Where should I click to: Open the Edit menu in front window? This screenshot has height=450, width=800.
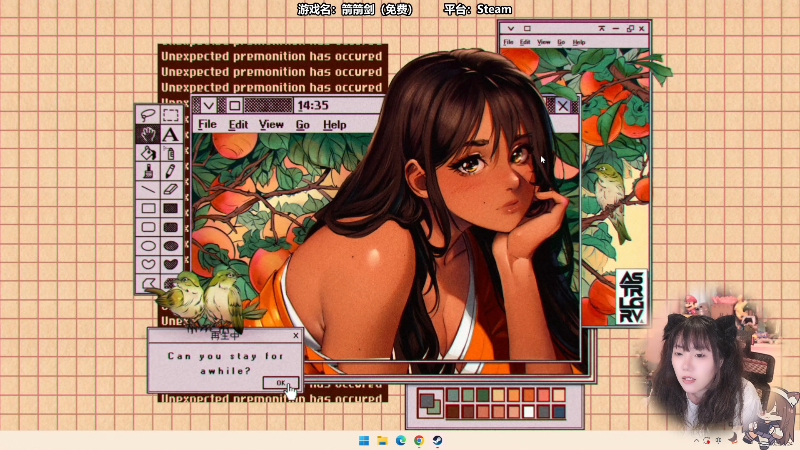[238, 124]
